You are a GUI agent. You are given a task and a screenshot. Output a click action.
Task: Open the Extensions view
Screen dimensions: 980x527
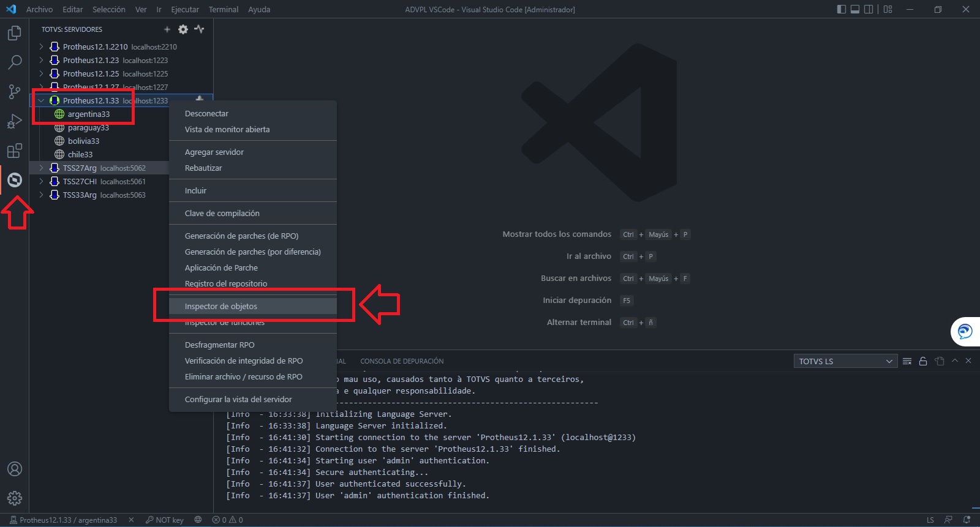[x=15, y=151]
